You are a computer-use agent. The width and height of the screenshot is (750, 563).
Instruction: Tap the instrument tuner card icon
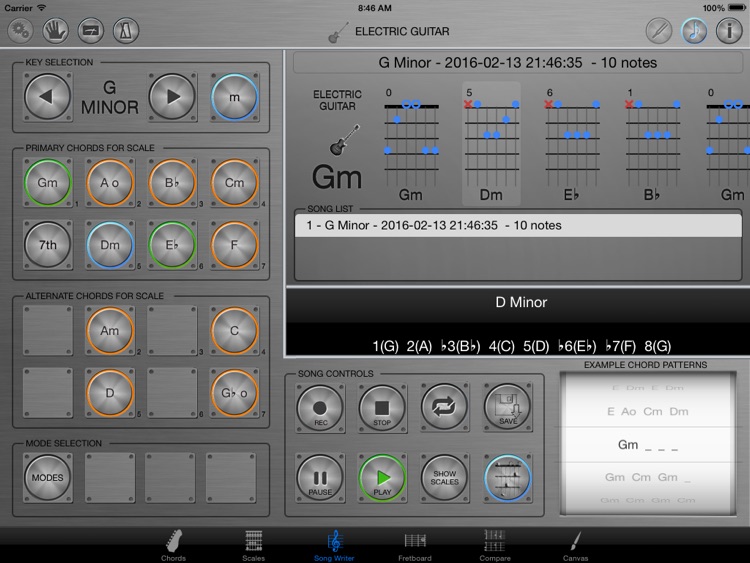click(91, 30)
